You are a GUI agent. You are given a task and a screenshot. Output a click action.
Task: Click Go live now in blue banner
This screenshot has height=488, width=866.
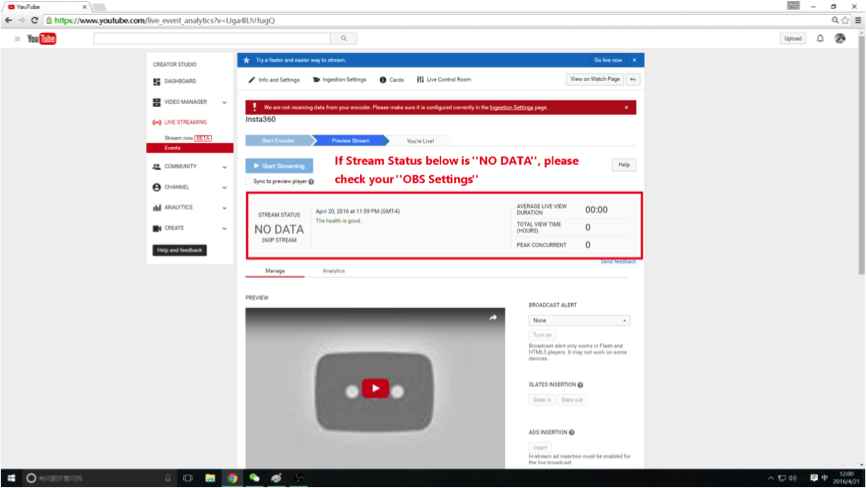click(608, 60)
